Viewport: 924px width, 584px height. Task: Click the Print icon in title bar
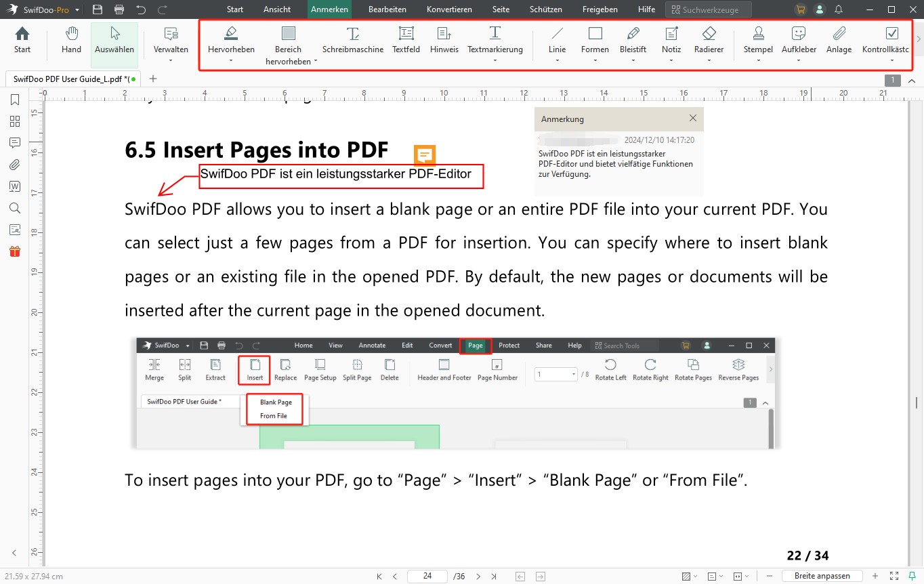pyautogui.click(x=119, y=9)
